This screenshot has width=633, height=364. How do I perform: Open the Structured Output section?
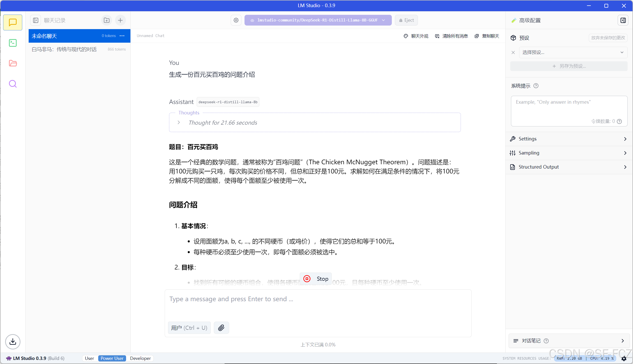click(x=569, y=167)
